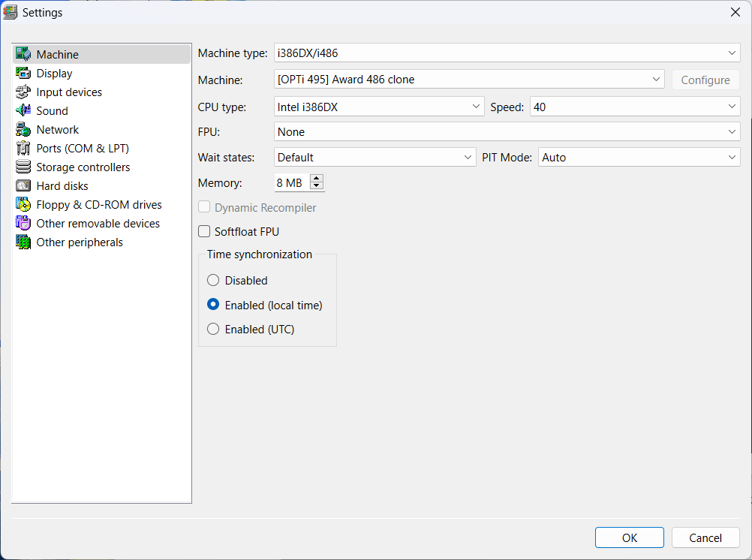Click the Input devices icon

click(23, 92)
